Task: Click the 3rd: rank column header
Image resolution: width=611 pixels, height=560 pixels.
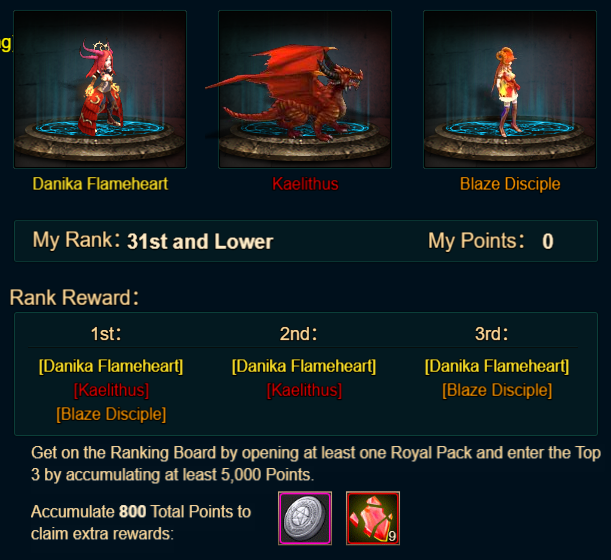Action: [x=491, y=334]
